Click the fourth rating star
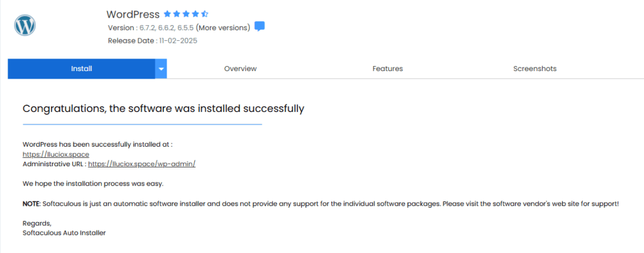 point(195,13)
